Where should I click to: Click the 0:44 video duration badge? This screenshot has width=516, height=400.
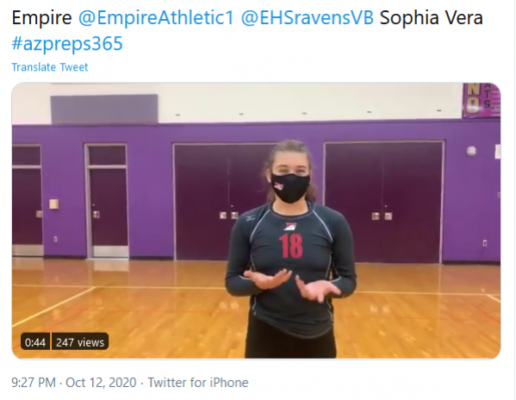coord(35,342)
